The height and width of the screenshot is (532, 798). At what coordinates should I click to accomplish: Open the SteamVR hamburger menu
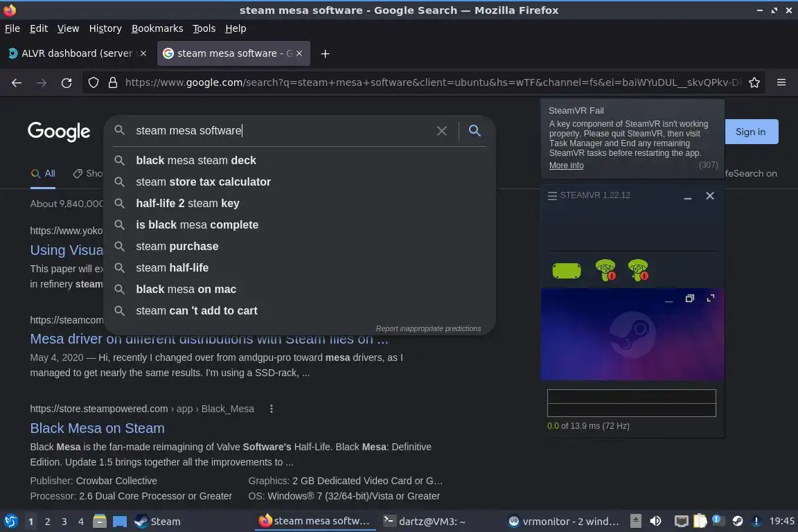click(552, 195)
